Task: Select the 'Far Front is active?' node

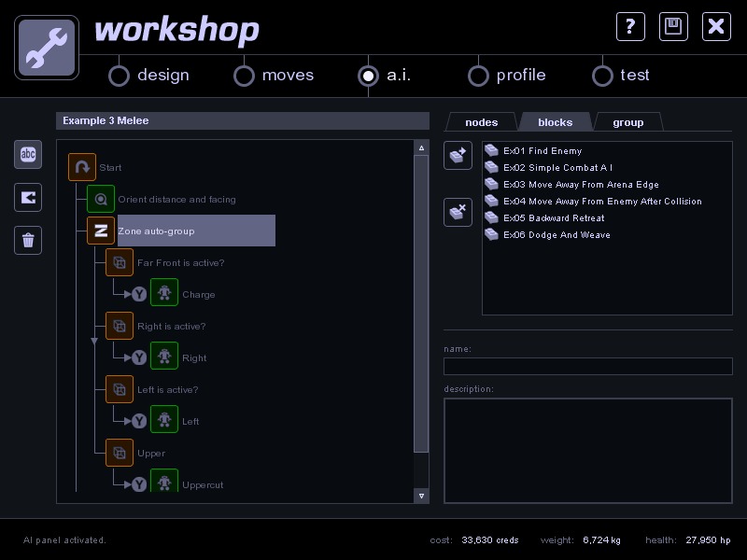Action: point(180,263)
